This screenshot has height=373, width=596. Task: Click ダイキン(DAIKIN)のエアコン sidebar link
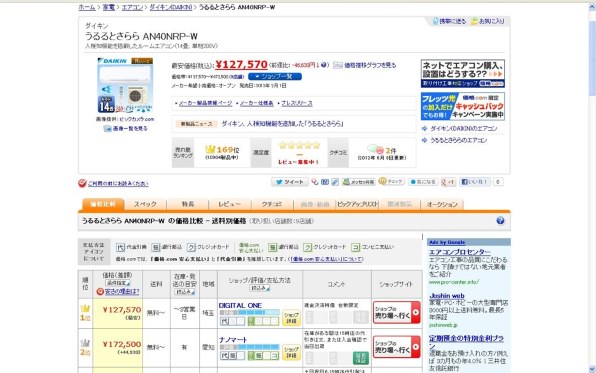pyautogui.click(x=463, y=129)
